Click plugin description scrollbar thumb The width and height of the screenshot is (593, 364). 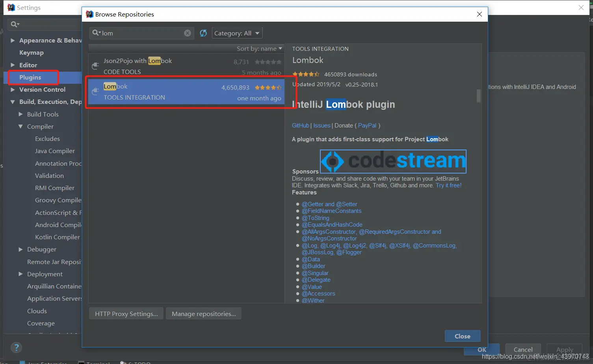[x=479, y=96]
